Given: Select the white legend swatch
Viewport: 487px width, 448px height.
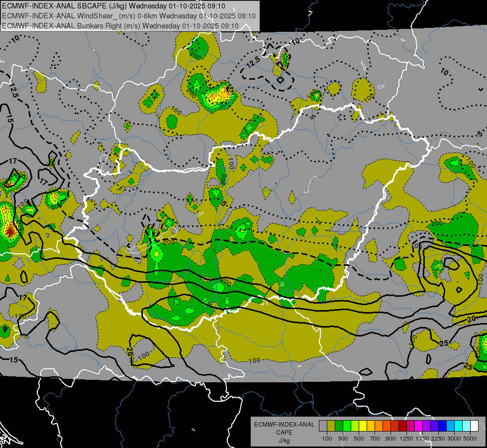Looking at the screenshot, I should click(x=474, y=426).
